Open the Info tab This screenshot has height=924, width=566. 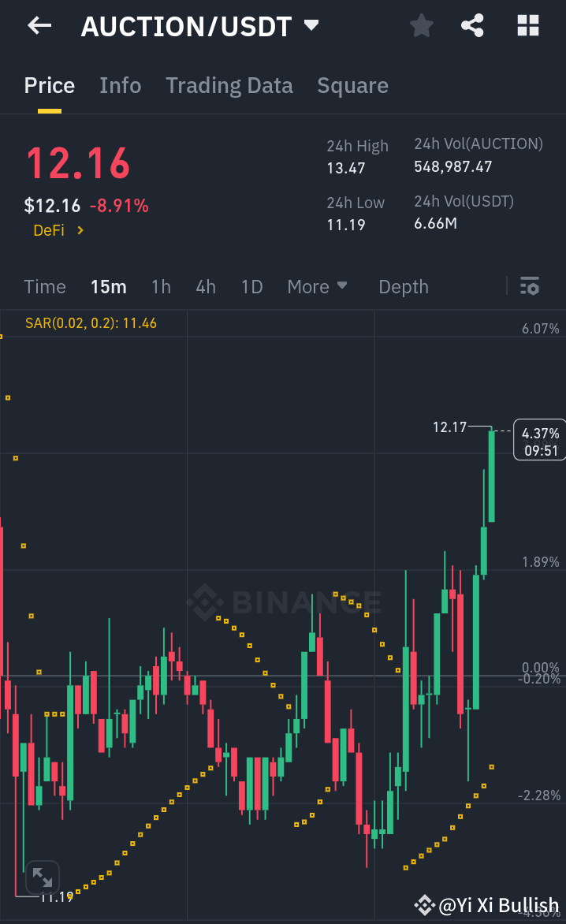click(120, 85)
